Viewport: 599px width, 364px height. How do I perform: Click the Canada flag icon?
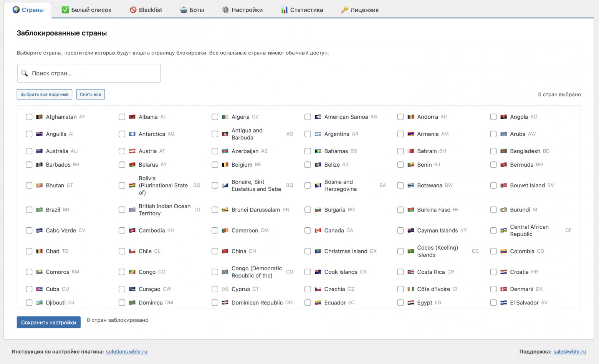point(318,230)
